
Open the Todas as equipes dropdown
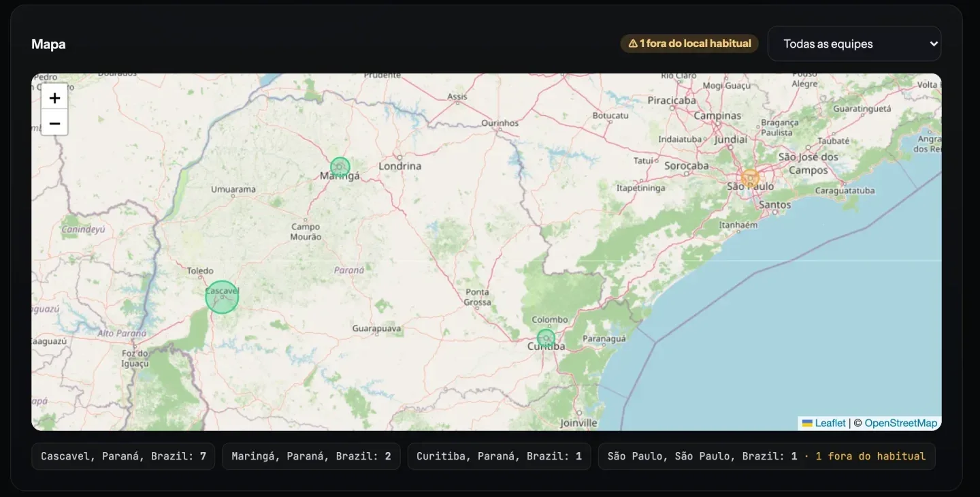855,44
